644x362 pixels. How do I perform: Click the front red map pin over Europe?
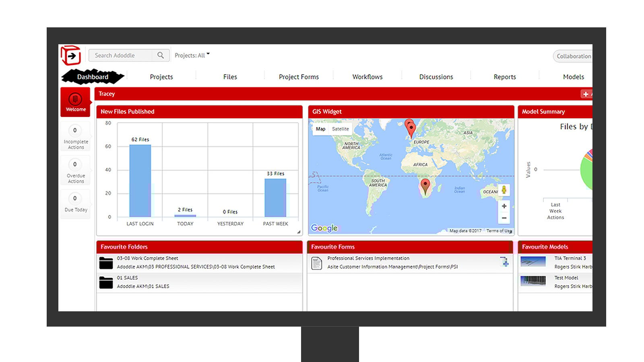coord(411,131)
